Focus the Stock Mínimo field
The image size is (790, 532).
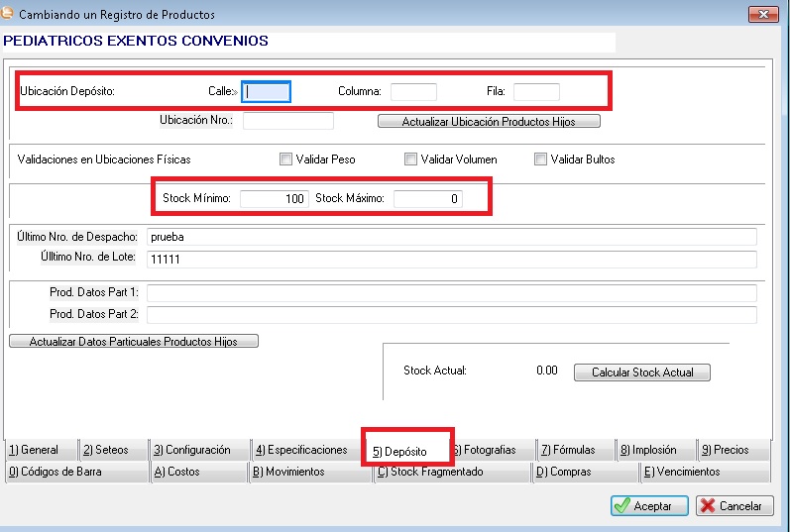(x=273, y=199)
